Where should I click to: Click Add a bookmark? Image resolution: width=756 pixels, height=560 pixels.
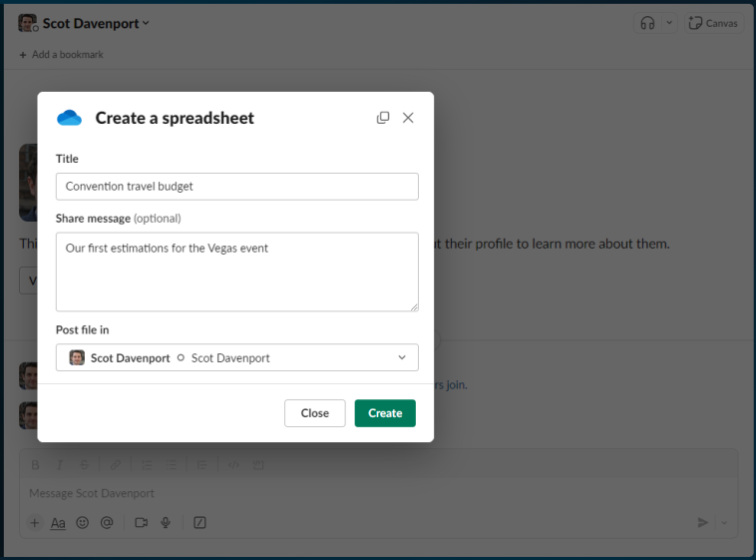pos(61,55)
